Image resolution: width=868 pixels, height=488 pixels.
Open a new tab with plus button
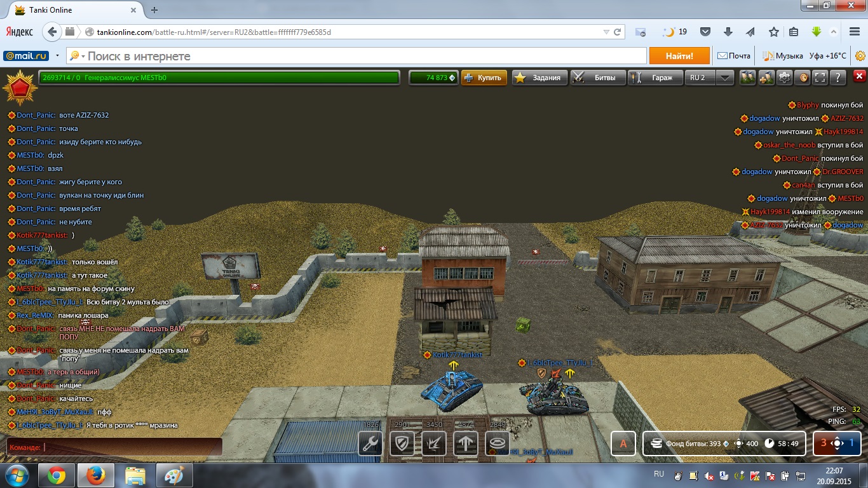pos(154,10)
